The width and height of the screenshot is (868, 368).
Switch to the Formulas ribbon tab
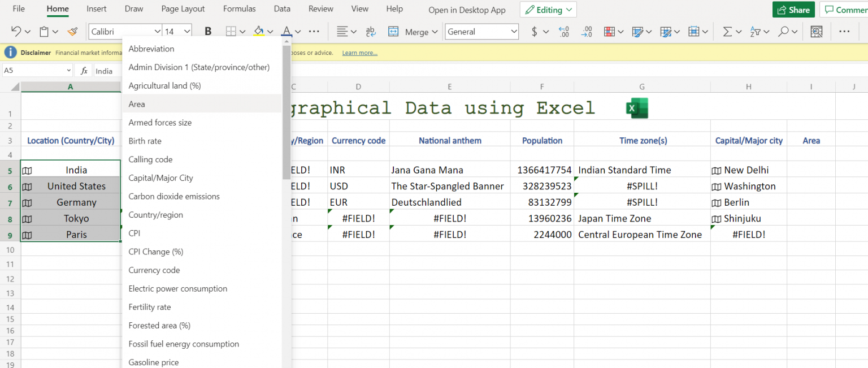pos(239,8)
